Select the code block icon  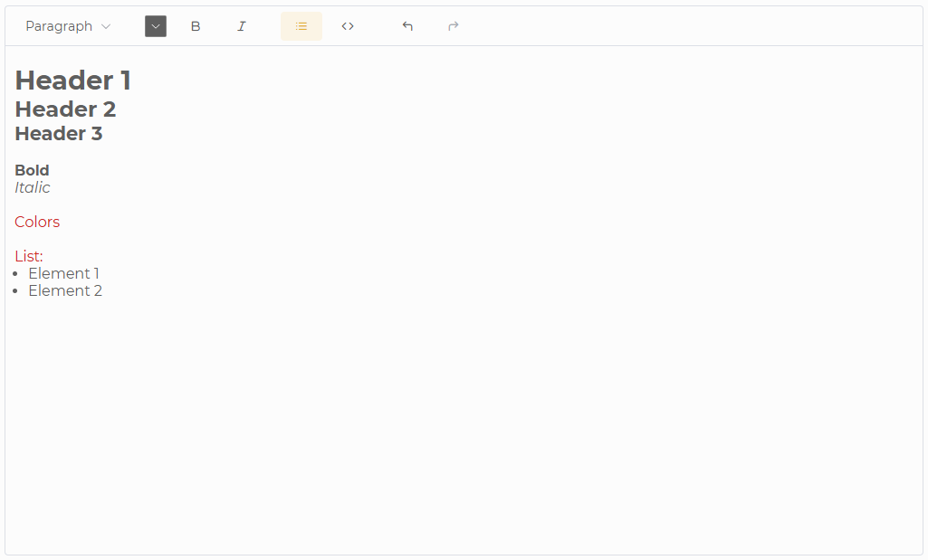point(347,25)
